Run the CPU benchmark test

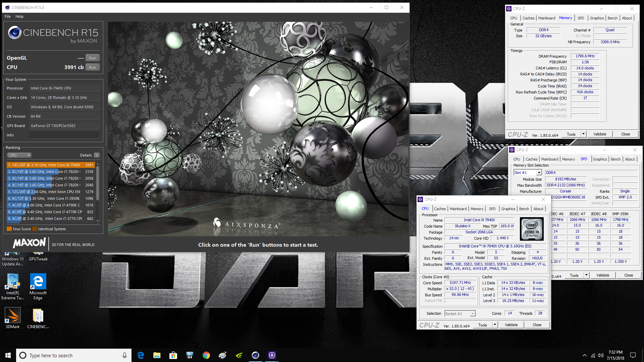pos(92,67)
